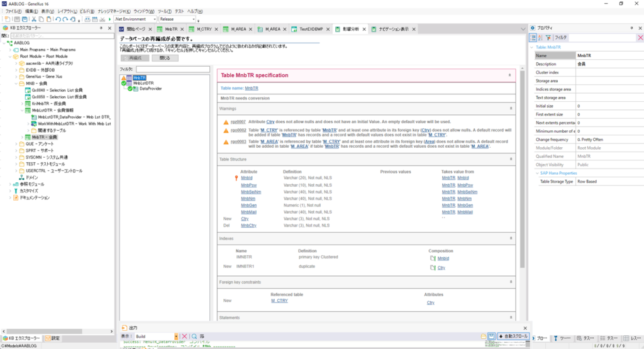Click the Save All toolbar icon
Viewport: 644px width, 349px height.
(25, 19)
